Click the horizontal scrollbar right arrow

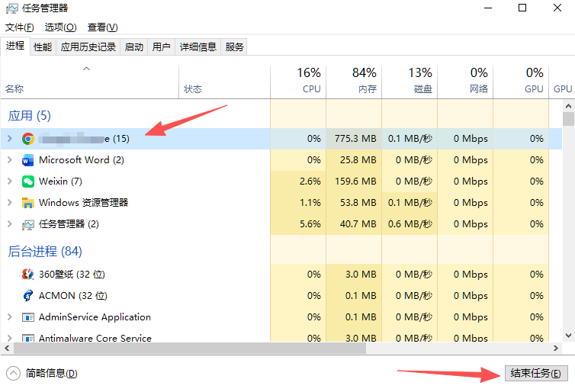(x=556, y=348)
